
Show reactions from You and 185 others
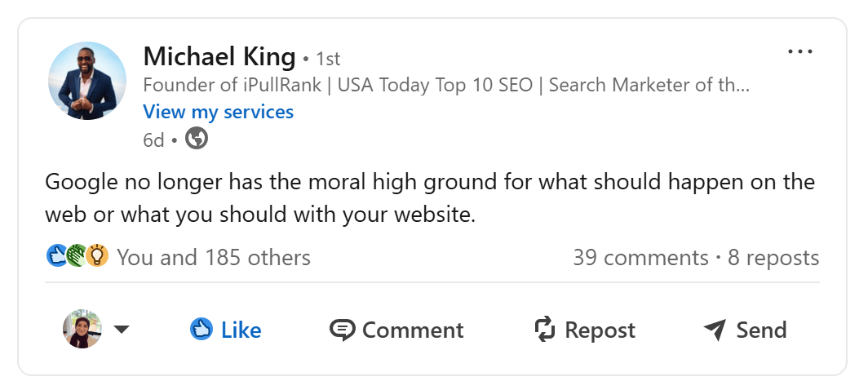214,258
